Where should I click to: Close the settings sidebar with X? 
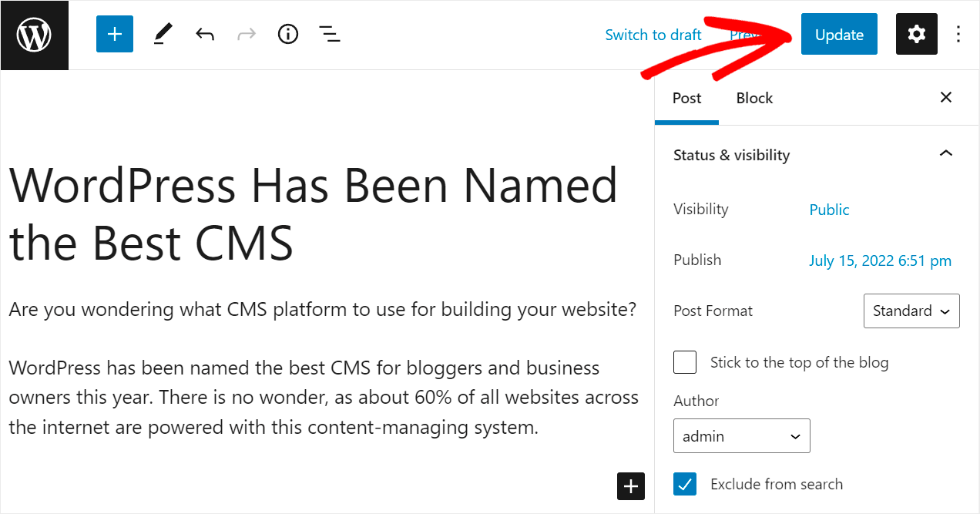point(946,97)
